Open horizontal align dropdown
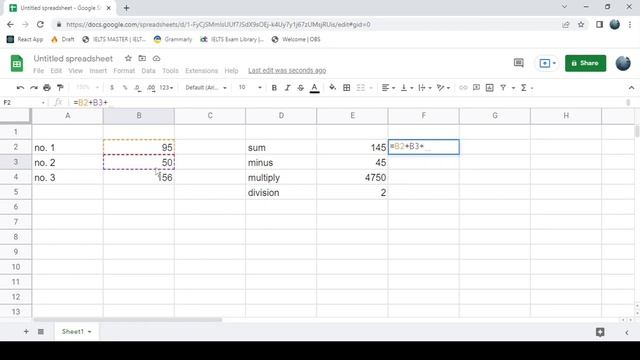The width and height of the screenshot is (640, 360). [x=388, y=88]
